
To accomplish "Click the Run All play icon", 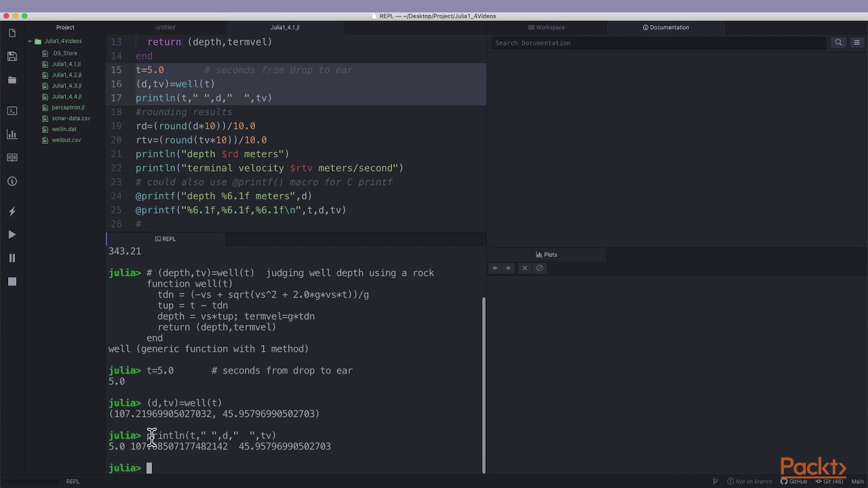I will click(12, 235).
